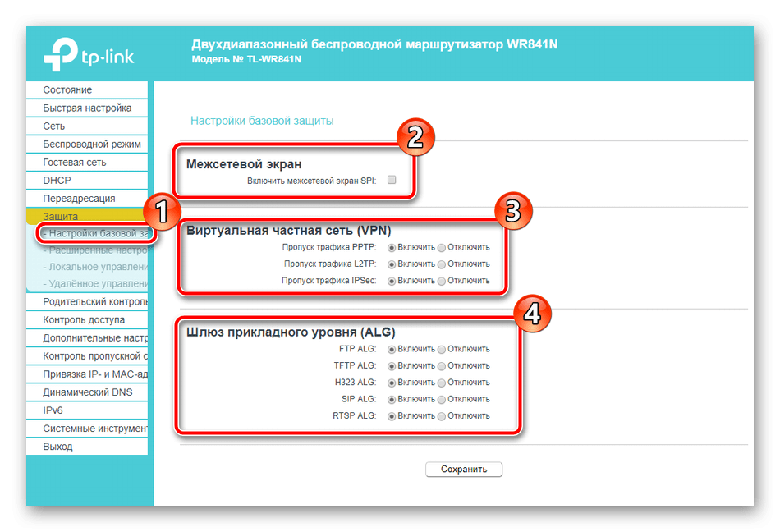Viewport: 780px width, 532px height.
Task: Disable FTP ALG via Отключить radio
Action: (443, 349)
